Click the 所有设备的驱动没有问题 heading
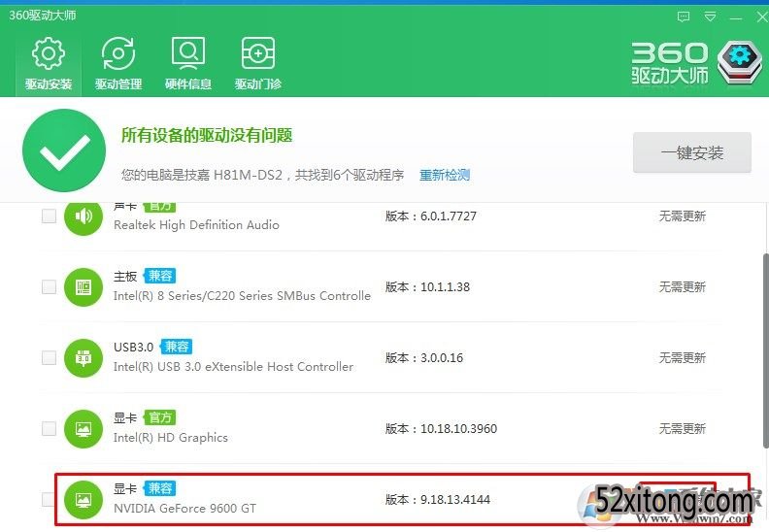This screenshot has height=532, width=769. [207, 135]
